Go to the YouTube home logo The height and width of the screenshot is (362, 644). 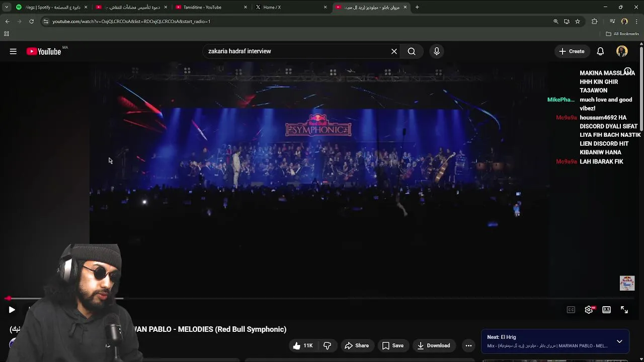(x=44, y=51)
